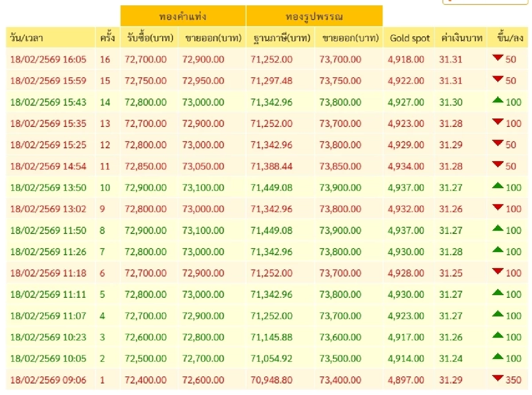The image size is (532, 395).
Task: Click tax base value 71,388.44
Action: click(272, 166)
